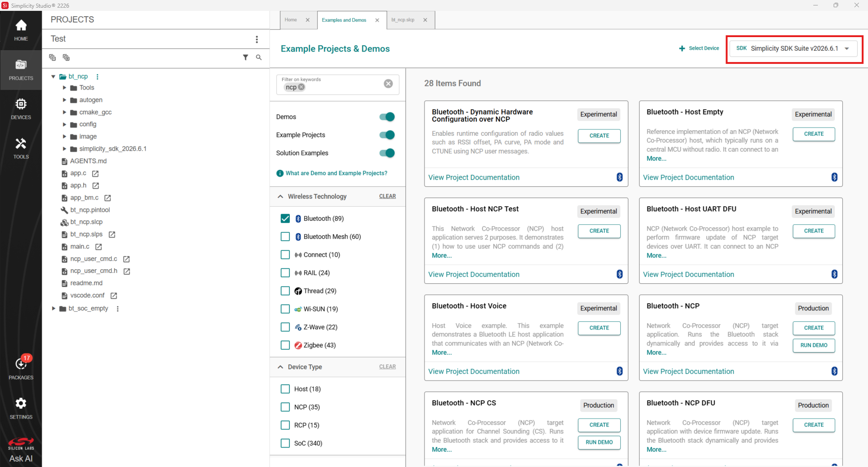Open bt_ncp project three-dot menu
The height and width of the screenshot is (467, 868).
pos(97,76)
